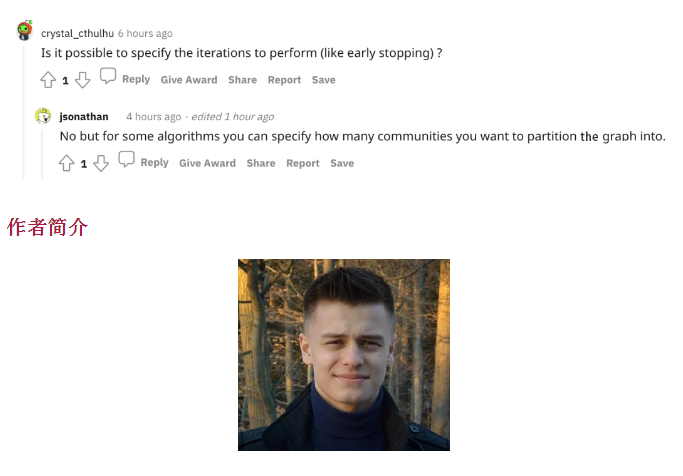
Task: Click comment bubble icon on crystal_cthulhu's comment
Action: [108, 76]
